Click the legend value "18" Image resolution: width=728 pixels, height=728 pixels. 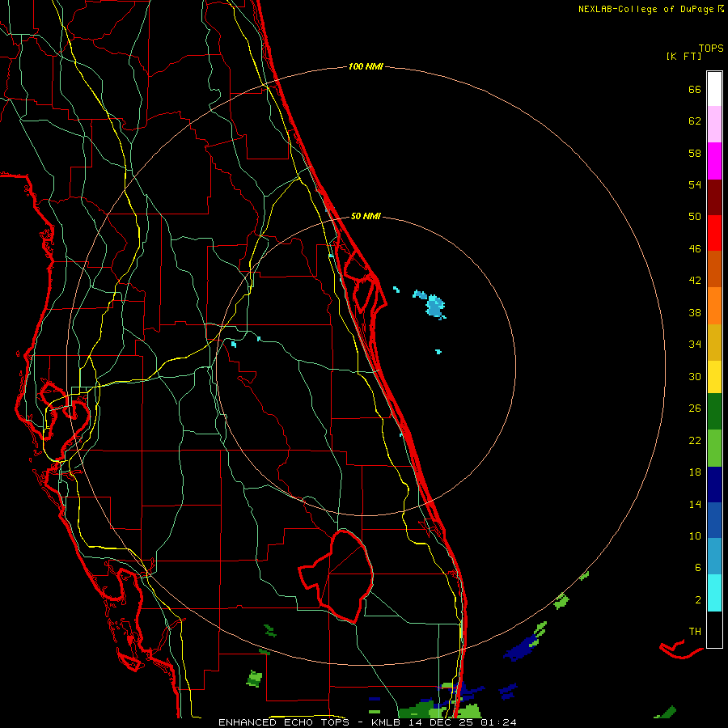coord(695,472)
